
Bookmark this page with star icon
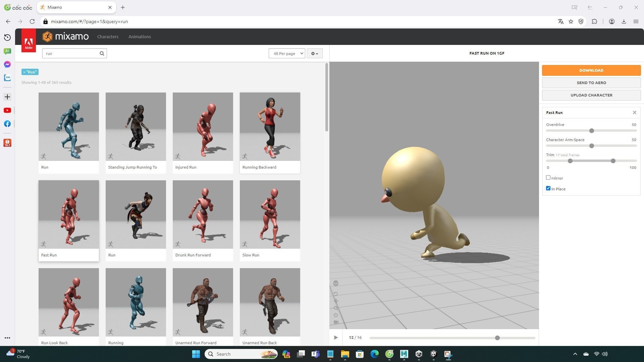[571, 21]
